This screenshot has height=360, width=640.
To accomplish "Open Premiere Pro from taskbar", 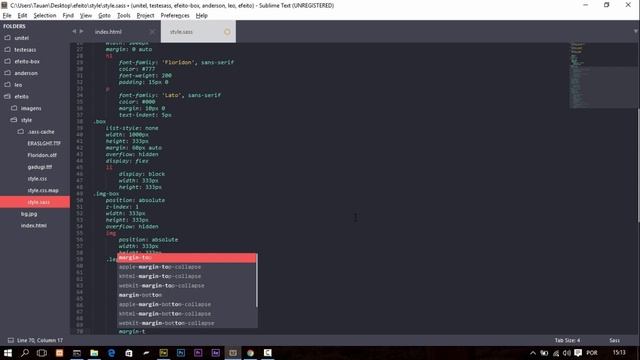I will pos(198,353).
